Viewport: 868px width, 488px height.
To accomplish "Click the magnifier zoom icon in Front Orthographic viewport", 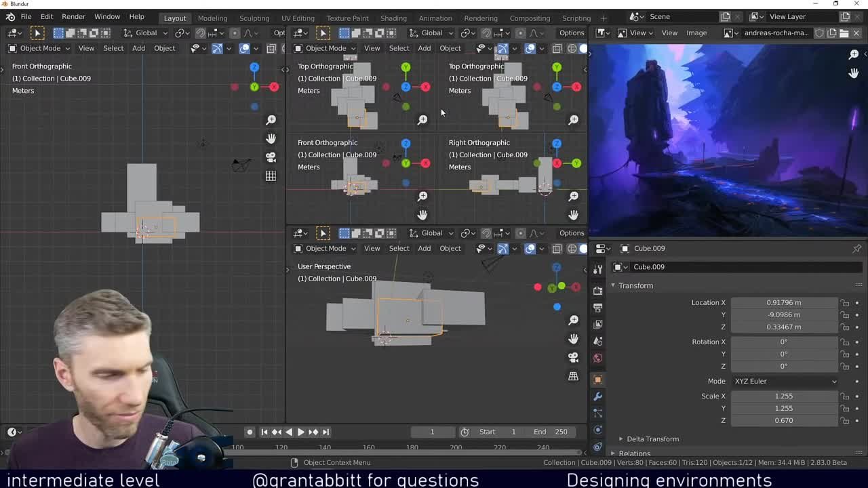I will pyautogui.click(x=271, y=119).
